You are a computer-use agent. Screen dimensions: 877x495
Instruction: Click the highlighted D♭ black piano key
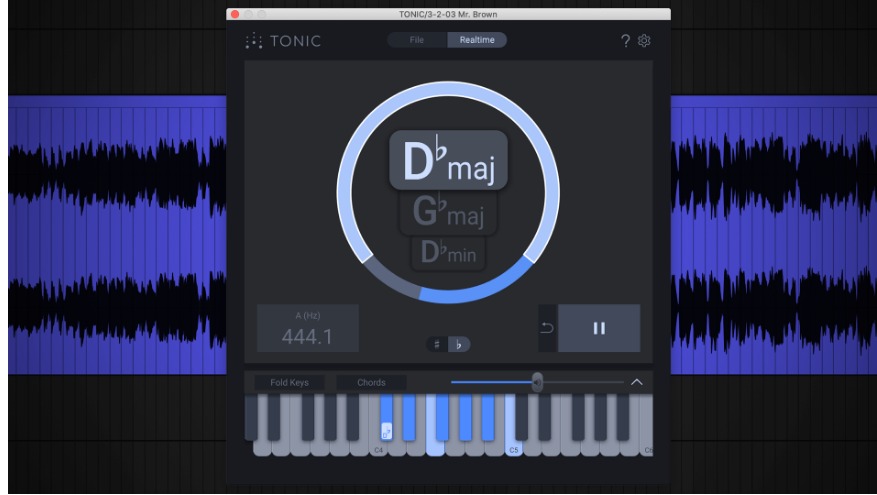(x=386, y=417)
